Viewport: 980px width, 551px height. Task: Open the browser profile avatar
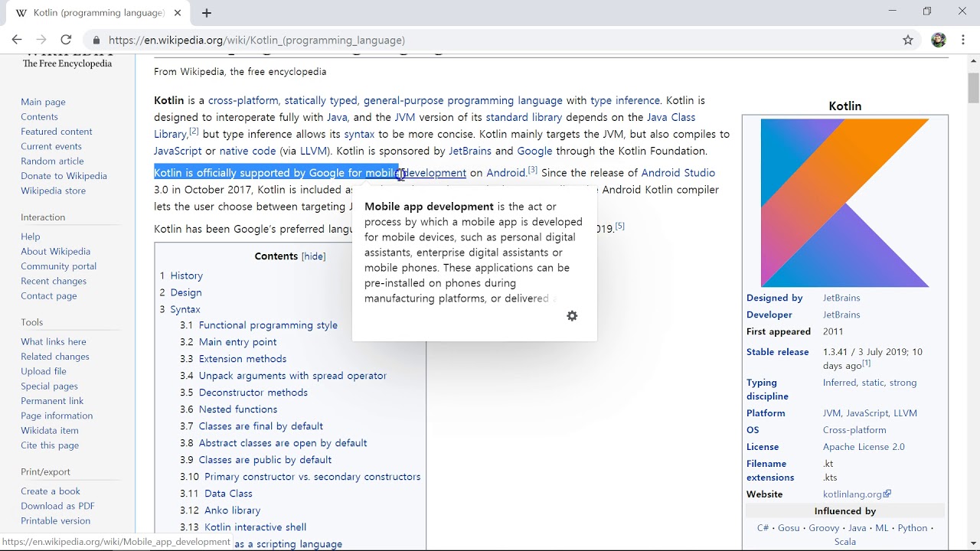click(939, 40)
